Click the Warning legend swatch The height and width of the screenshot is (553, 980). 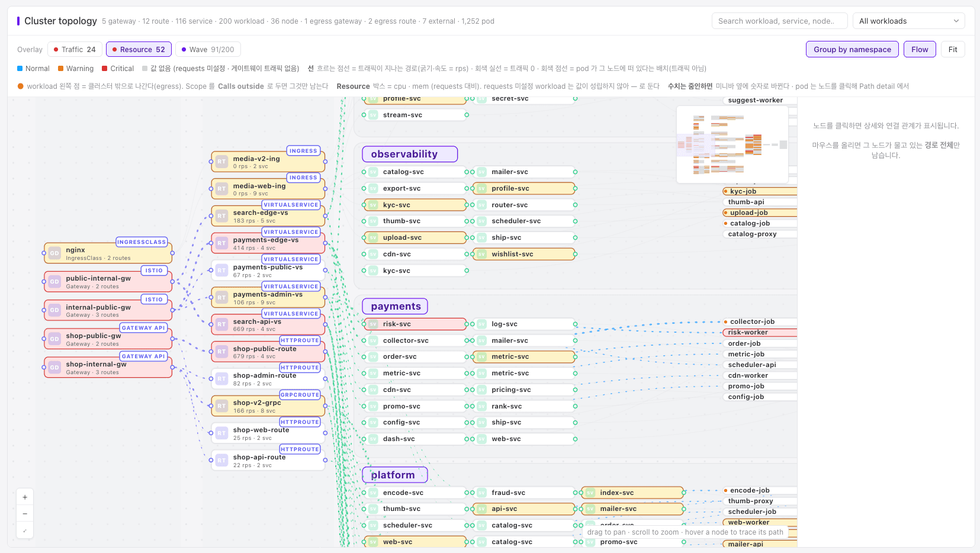[x=60, y=69]
